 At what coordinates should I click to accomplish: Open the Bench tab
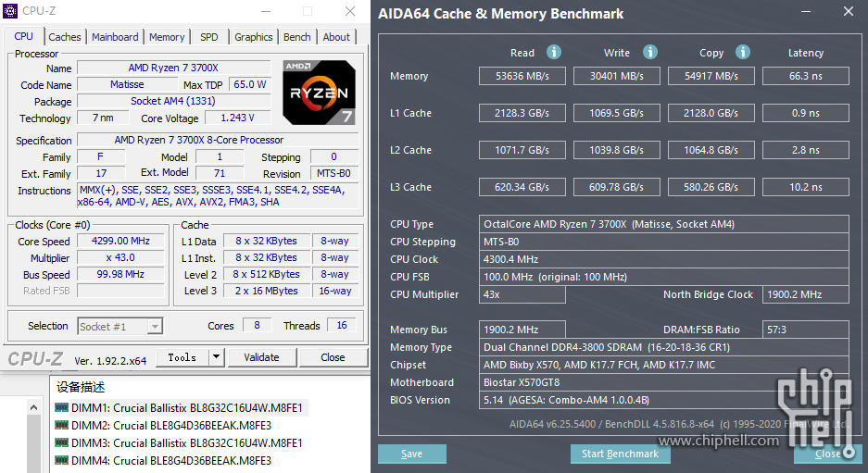pos(297,37)
